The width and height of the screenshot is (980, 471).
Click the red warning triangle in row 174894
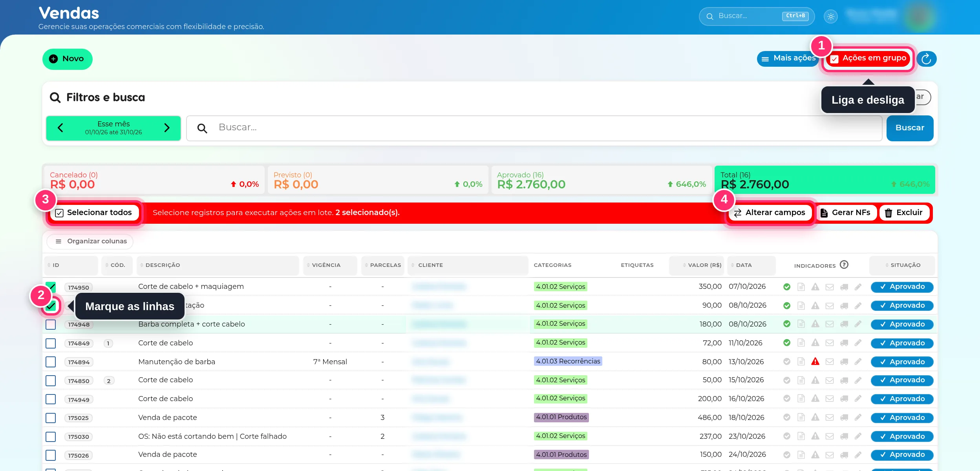pos(815,361)
